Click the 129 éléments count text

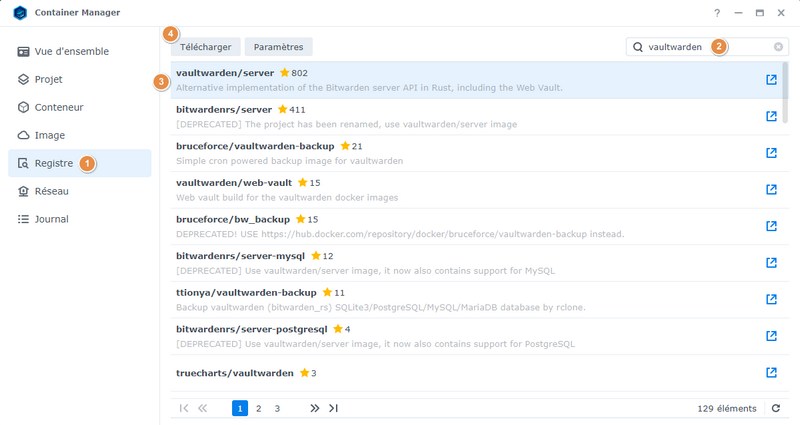click(727, 408)
